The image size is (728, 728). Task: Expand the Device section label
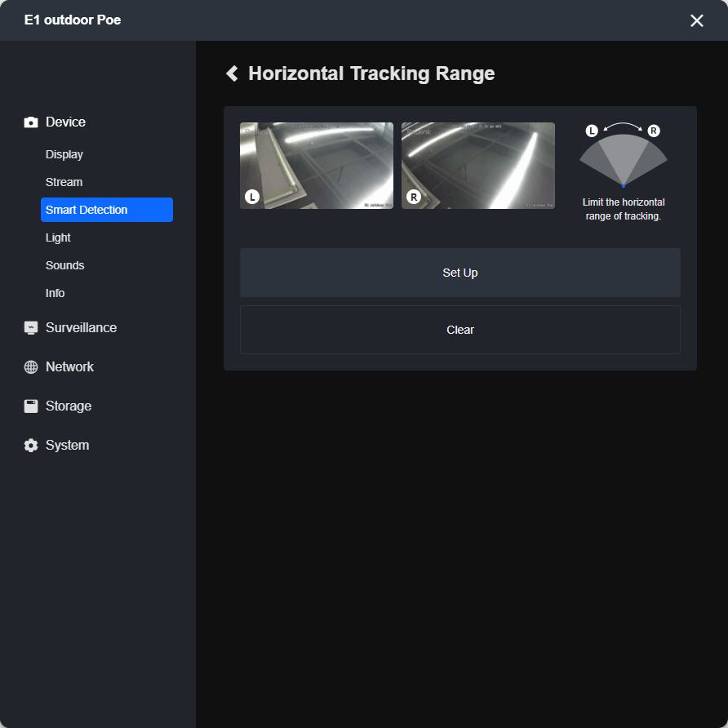click(x=65, y=122)
